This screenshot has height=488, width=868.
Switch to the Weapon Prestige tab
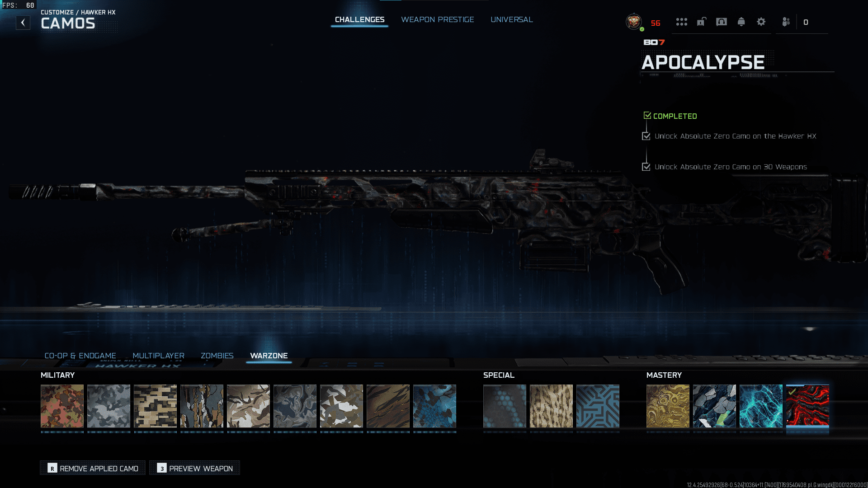pyautogui.click(x=438, y=19)
